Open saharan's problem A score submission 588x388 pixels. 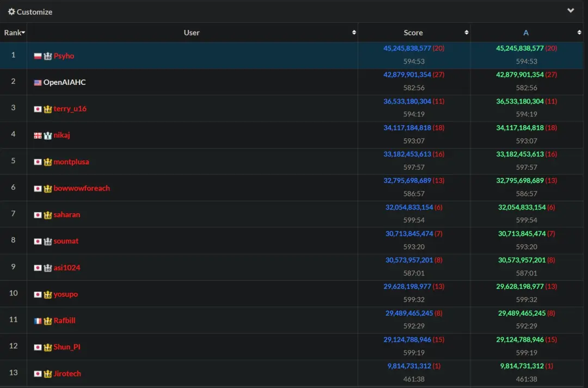coord(522,207)
